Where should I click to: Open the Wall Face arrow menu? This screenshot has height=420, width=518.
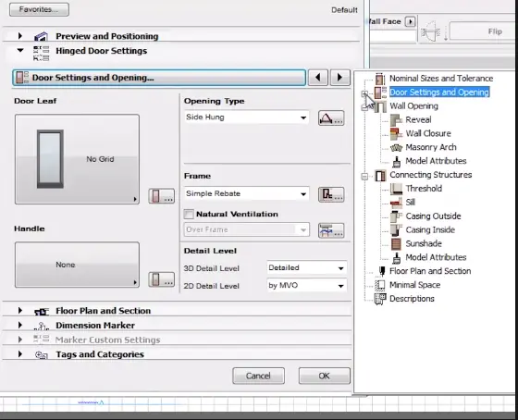point(411,22)
